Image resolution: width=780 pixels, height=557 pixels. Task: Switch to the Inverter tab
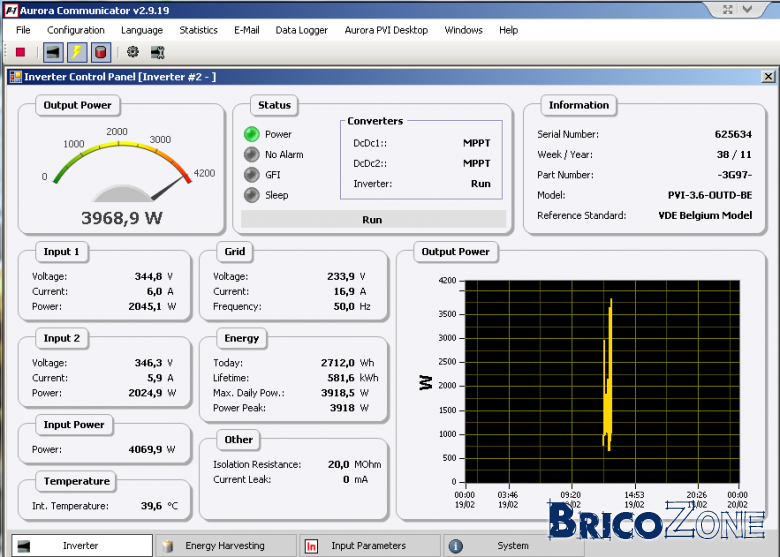[x=82, y=546]
